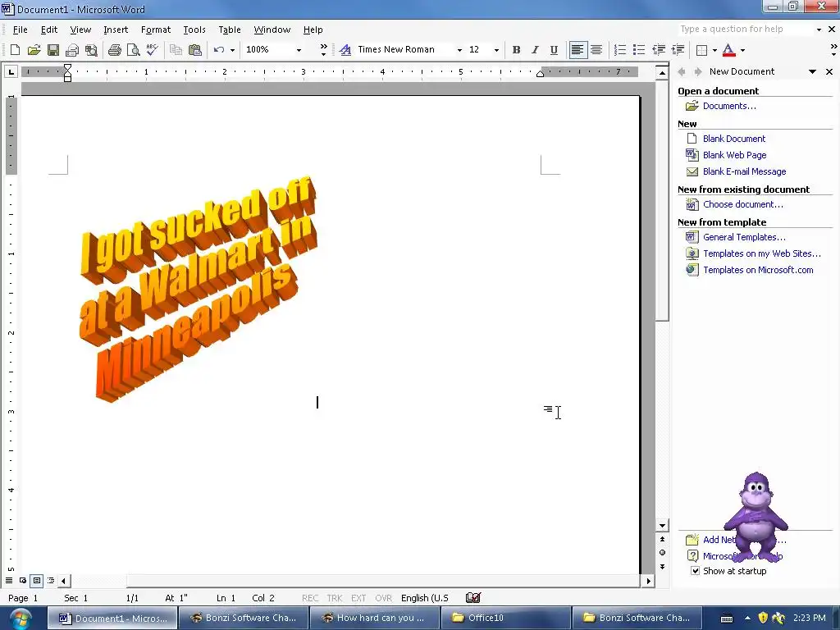Expand Standard toolbar options chevron

click(323, 50)
